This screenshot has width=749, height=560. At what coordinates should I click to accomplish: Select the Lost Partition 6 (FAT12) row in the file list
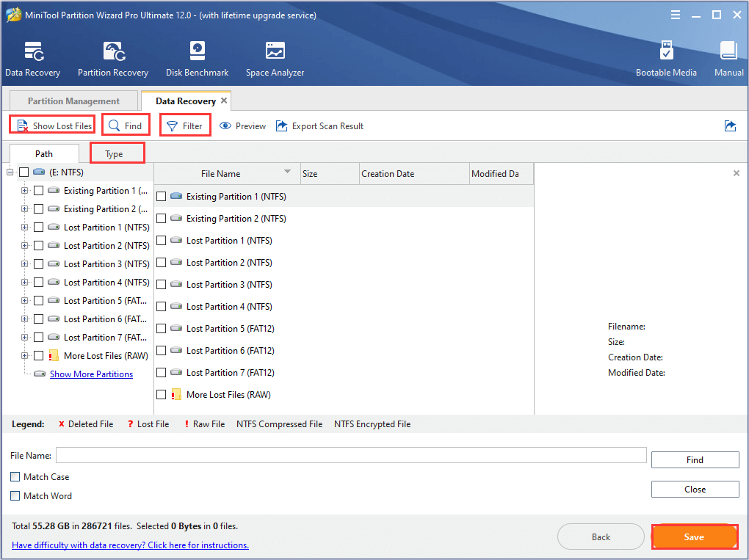[x=344, y=350]
